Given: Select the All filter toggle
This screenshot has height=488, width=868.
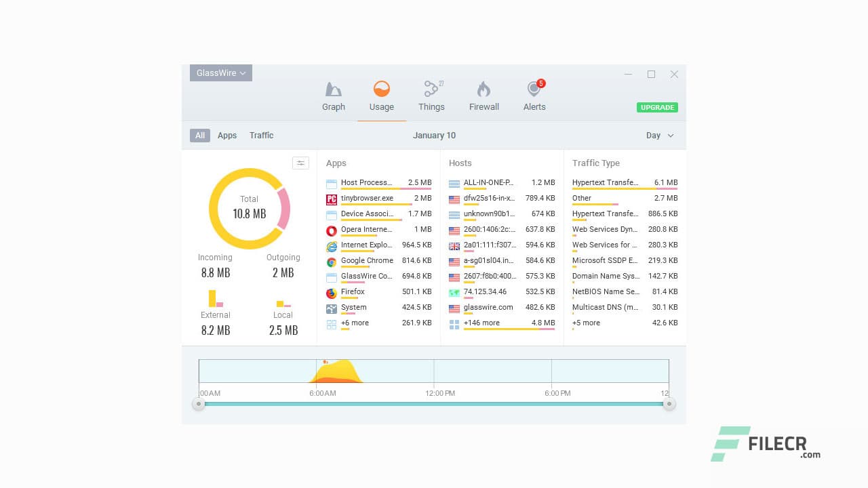Looking at the screenshot, I should [199, 135].
